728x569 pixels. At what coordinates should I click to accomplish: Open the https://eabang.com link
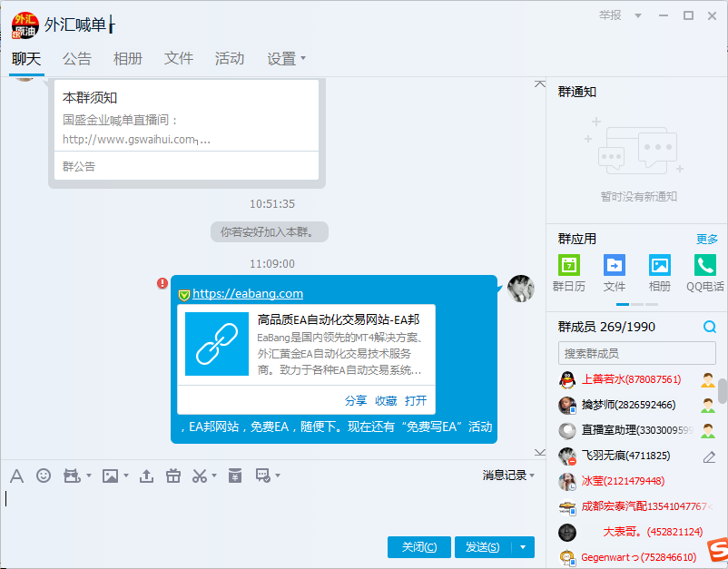[248, 293]
